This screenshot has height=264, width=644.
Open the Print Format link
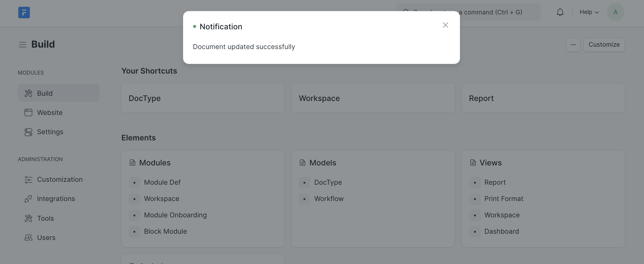(x=504, y=199)
